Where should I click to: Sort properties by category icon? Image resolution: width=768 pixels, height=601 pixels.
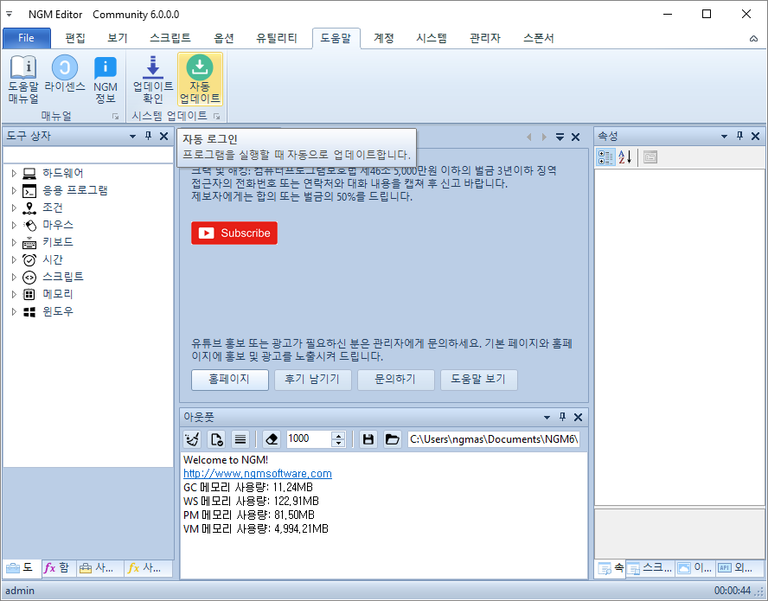point(606,157)
